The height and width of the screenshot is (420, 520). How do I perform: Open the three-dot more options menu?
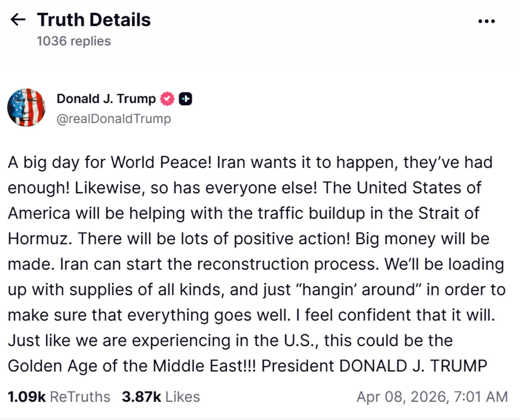pos(486,21)
